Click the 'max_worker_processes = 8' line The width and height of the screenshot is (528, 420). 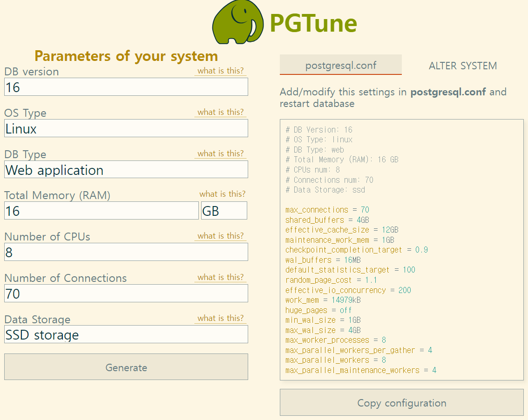point(336,340)
